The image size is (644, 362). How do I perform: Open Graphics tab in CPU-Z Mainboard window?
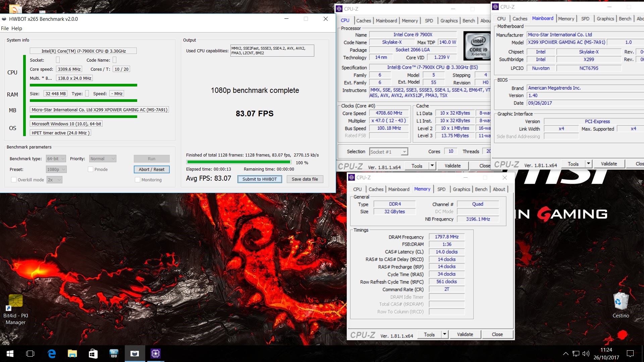(605, 19)
